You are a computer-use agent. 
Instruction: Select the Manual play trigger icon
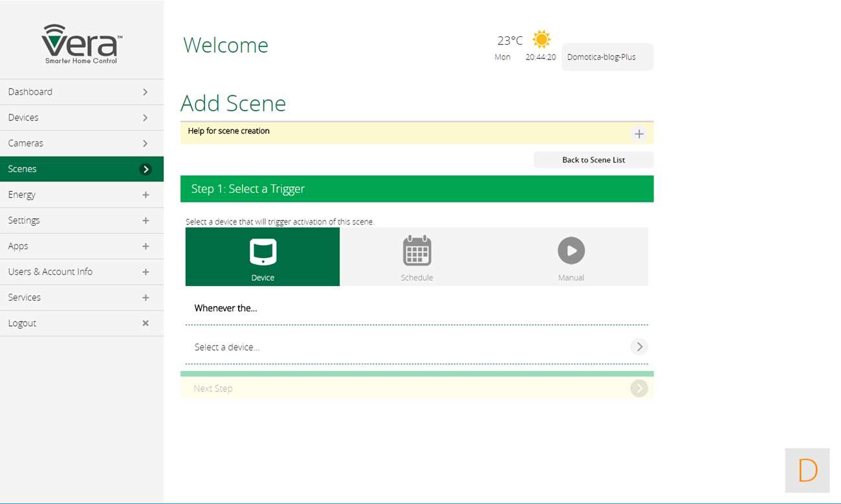tap(571, 251)
